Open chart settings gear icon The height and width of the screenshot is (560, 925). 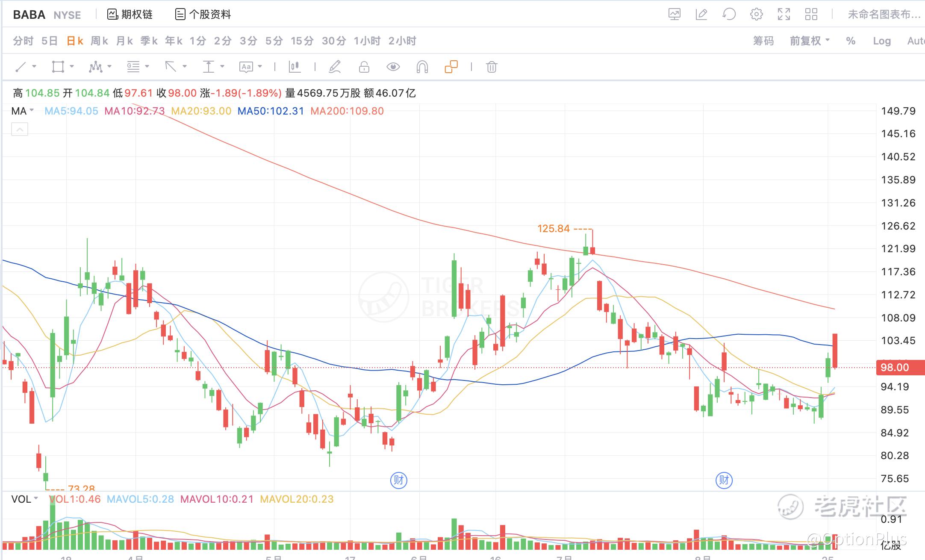click(756, 15)
